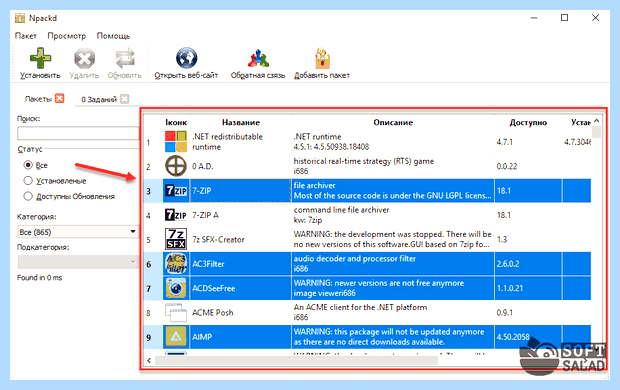Open the Просмотр menu
Screen dimensions: 620x390
[66, 36]
